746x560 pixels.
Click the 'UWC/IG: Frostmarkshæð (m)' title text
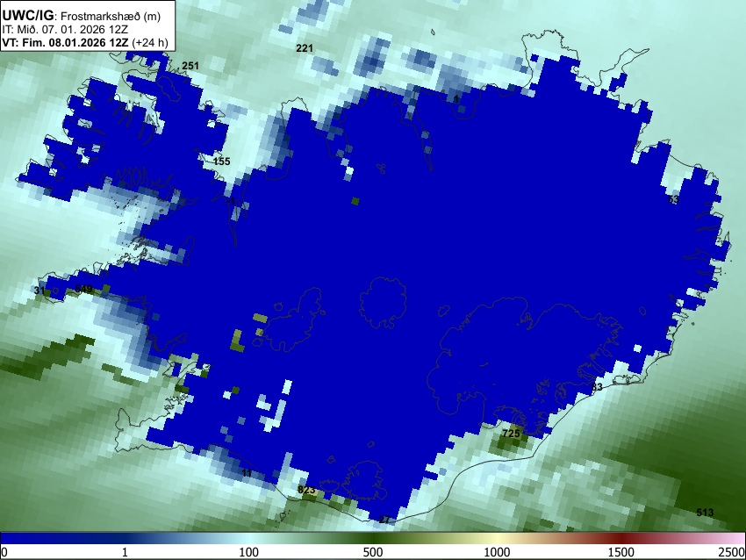point(82,16)
